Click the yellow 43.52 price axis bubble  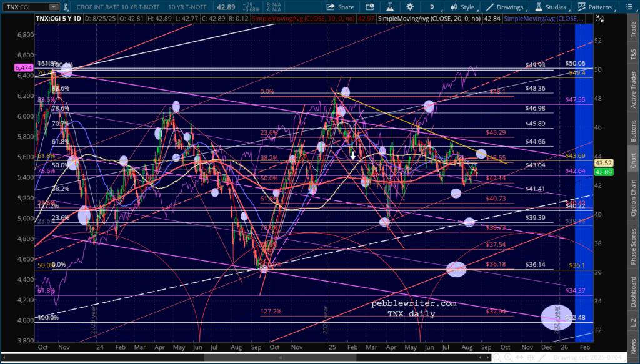pyautogui.click(x=605, y=163)
